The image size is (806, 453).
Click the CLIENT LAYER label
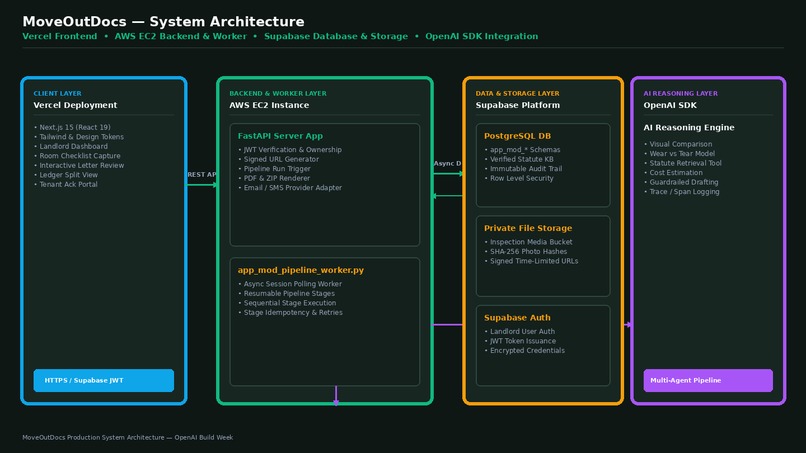pyautogui.click(x=58, y=94)
